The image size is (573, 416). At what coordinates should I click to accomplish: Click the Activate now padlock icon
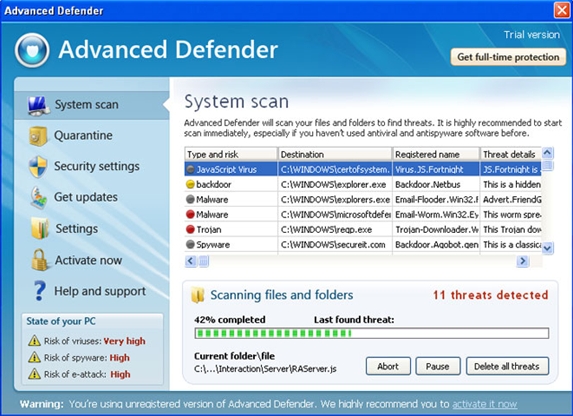click(x=39, y=260)
